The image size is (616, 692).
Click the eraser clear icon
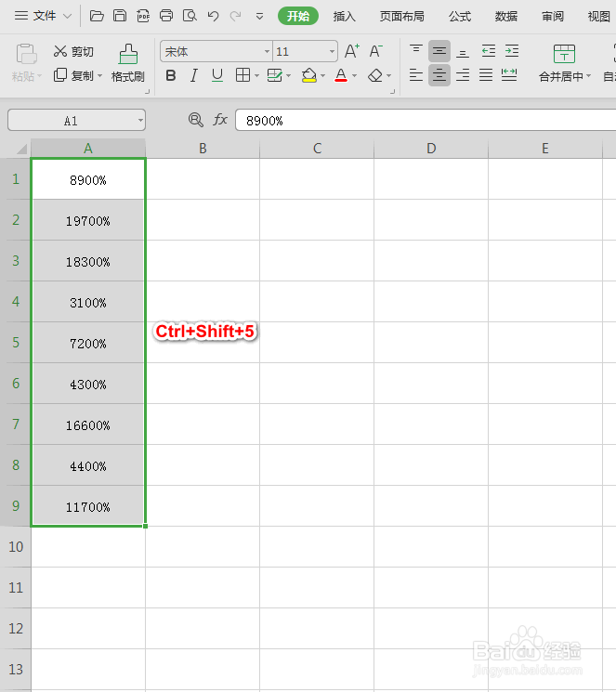point(375,75)
